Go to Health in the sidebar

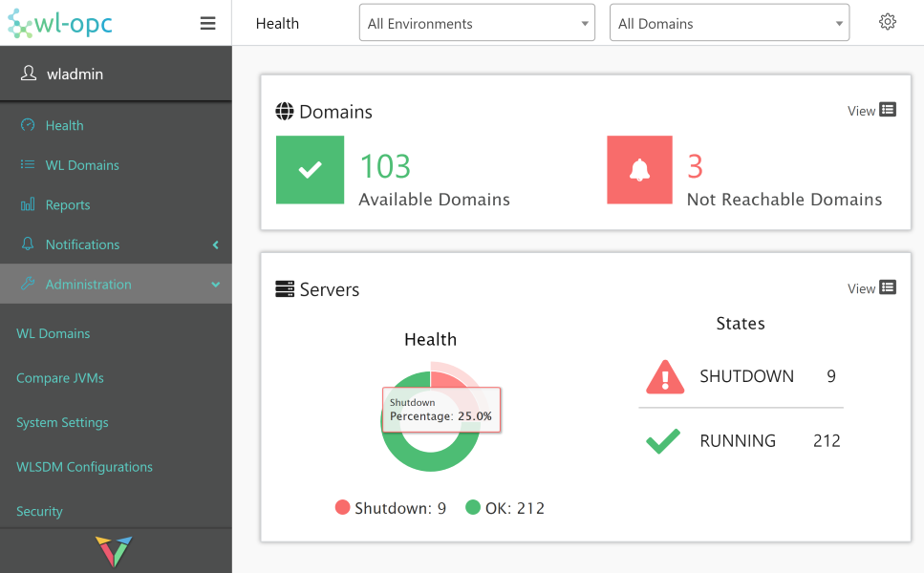[x=64, y=125]
